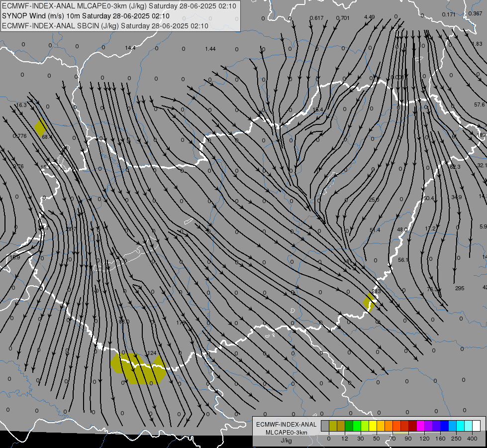Click the dark red legend swatch after 90
This screenshot has height=448, width=487.
point(412,426)
